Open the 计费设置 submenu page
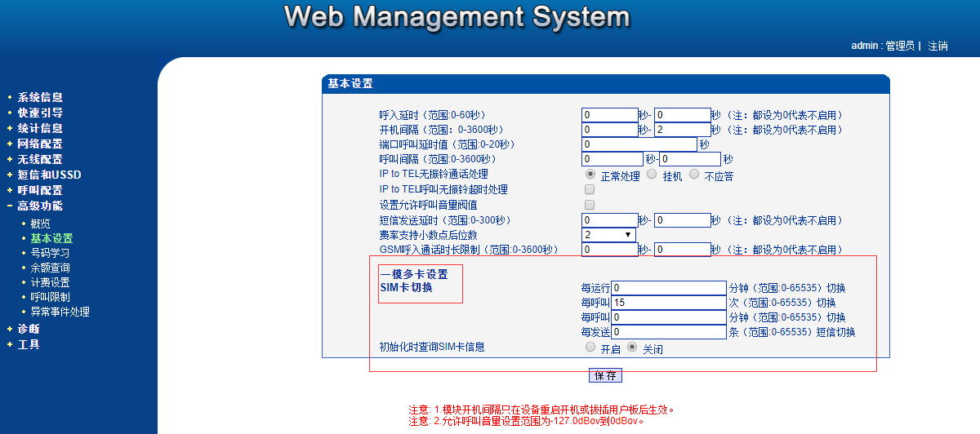 click(50, 282)
